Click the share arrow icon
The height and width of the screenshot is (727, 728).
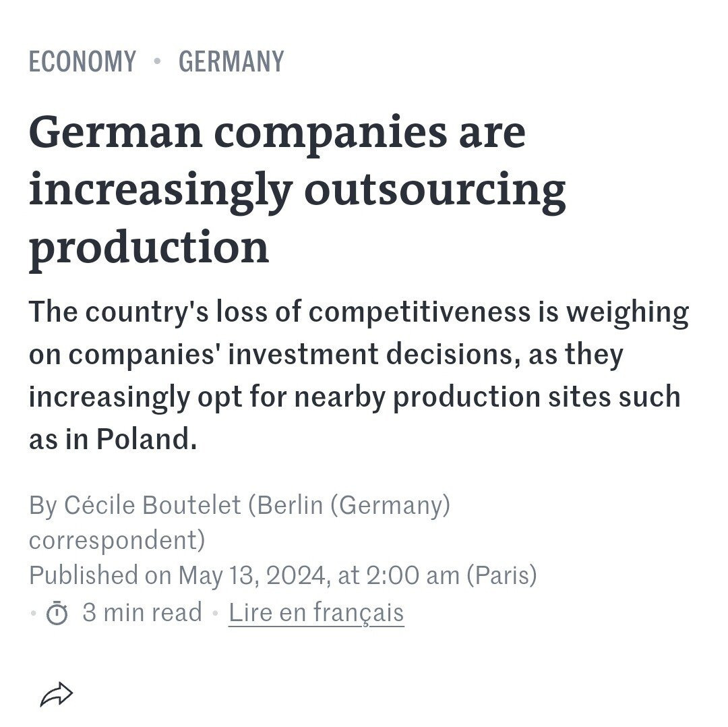pos(57,694)
